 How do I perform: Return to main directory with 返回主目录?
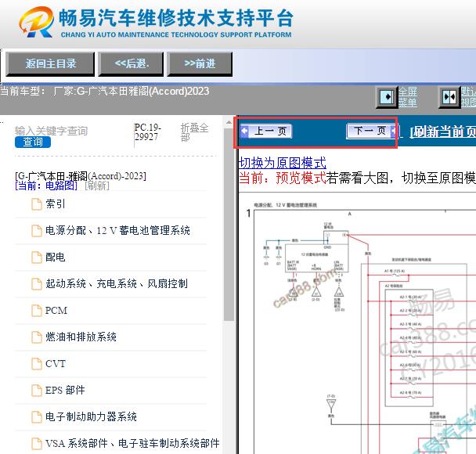coord(50,64)
